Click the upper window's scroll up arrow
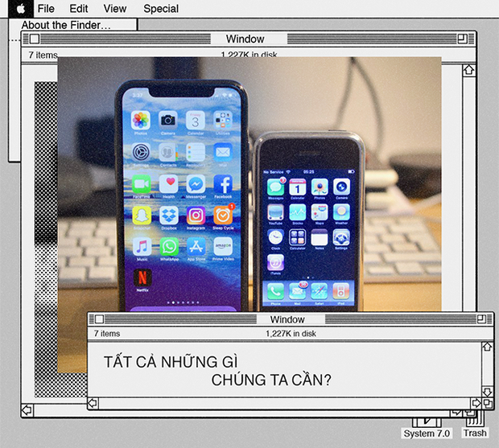 469,71
